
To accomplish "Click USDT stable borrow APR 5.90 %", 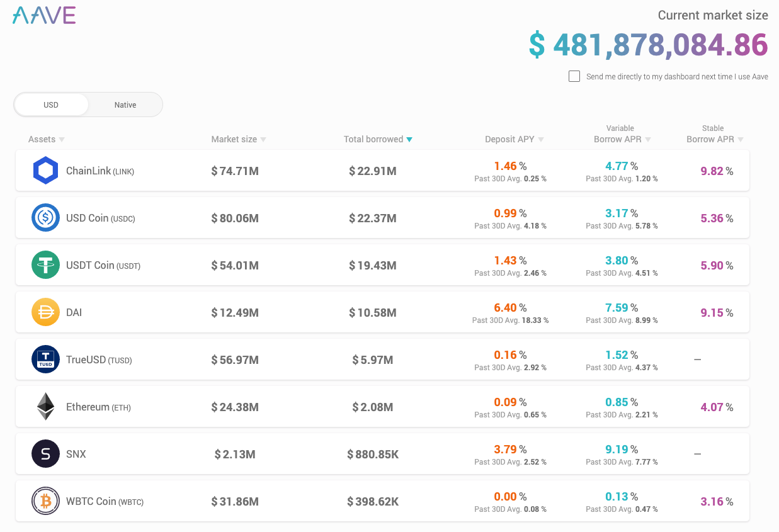I will tap(717, 265).
